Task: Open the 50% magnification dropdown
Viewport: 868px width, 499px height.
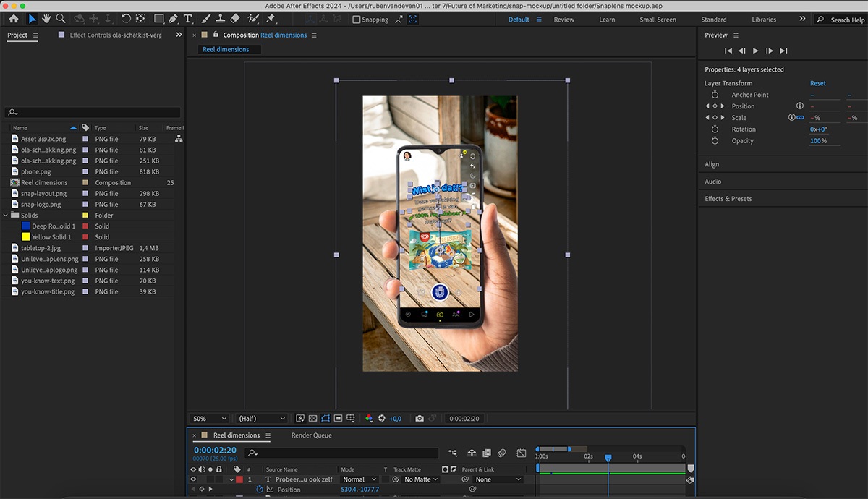Action: click(209, 419)
